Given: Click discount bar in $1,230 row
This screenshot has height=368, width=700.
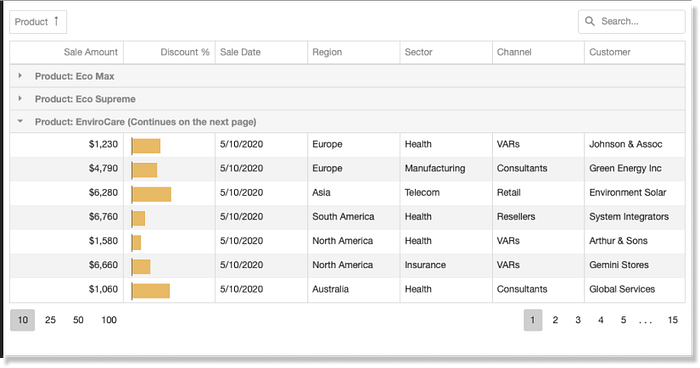Looking at the screenshot, I should (x=146, y=146).
